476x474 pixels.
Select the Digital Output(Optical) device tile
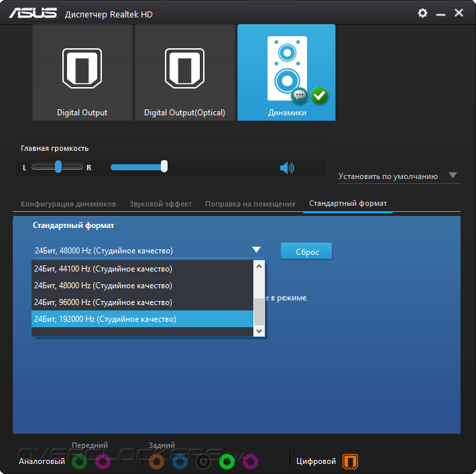tap(184, 72)
